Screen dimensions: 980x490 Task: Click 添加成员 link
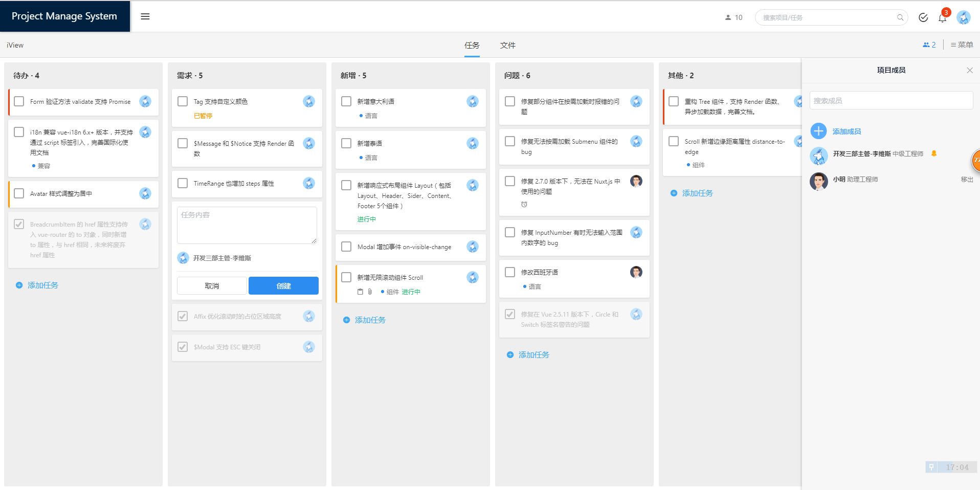(847, 131)
